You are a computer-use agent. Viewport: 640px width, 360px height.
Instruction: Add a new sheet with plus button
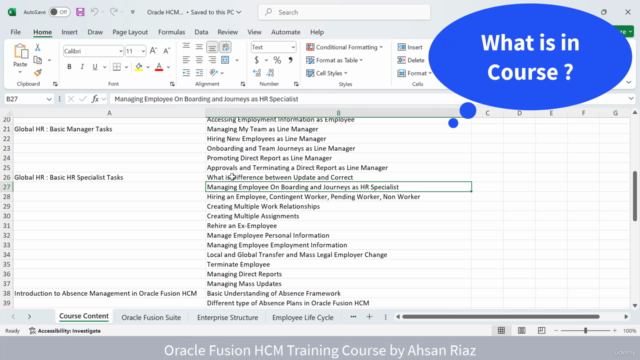click(x=369, y=317)
